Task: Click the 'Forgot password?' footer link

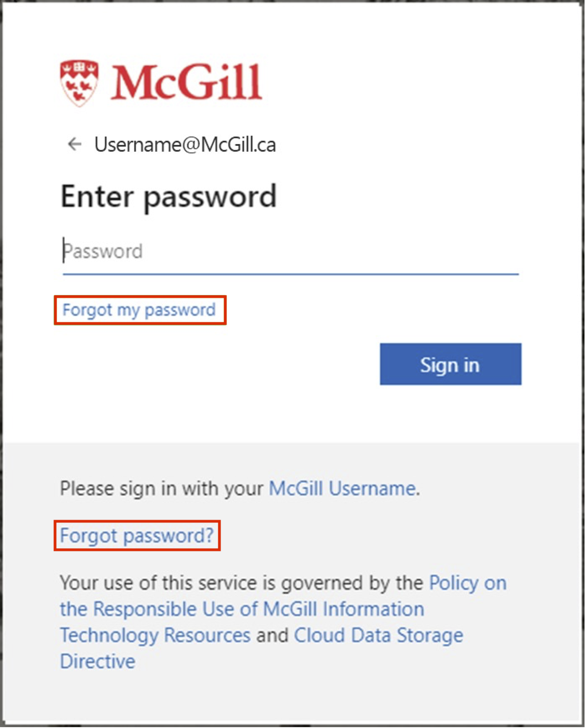Action: pyautogui.click(x=137, y=536)
